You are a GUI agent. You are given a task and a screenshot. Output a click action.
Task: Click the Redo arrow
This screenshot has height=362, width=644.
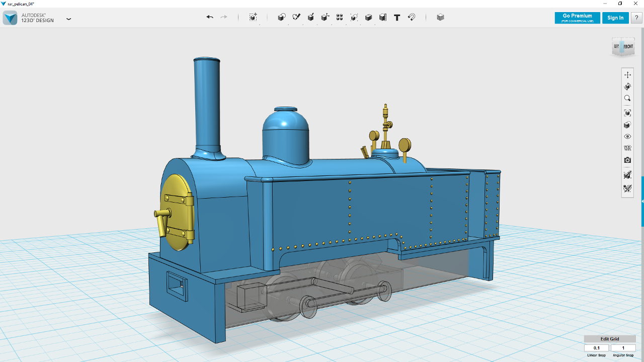click(224, 17)
